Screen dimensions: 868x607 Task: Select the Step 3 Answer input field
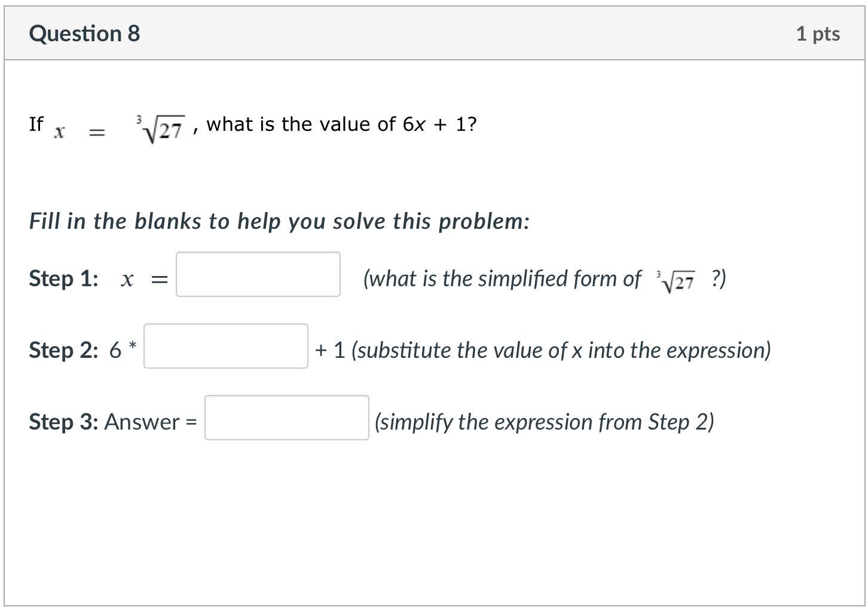pyautogui.click(x=286, y=418)
